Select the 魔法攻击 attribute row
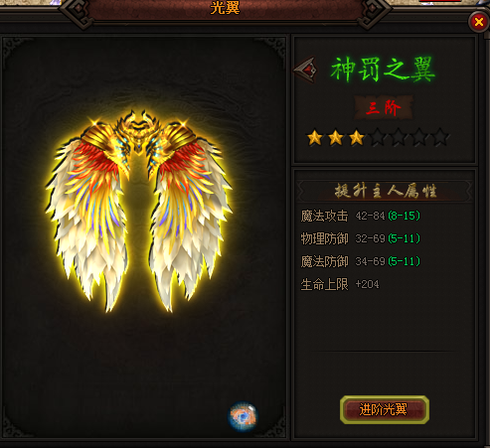 click(x=361, y=216)
